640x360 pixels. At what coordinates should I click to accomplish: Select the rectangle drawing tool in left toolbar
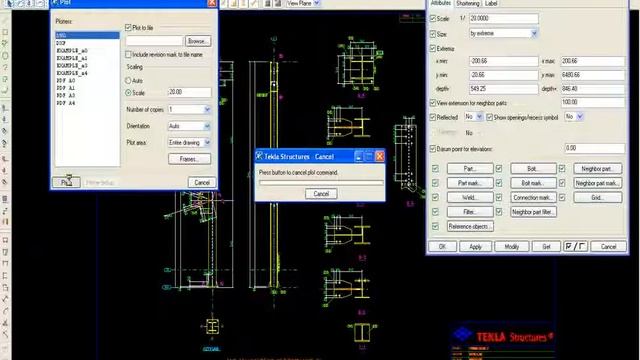pyautogui.click(x=5, y=32)
